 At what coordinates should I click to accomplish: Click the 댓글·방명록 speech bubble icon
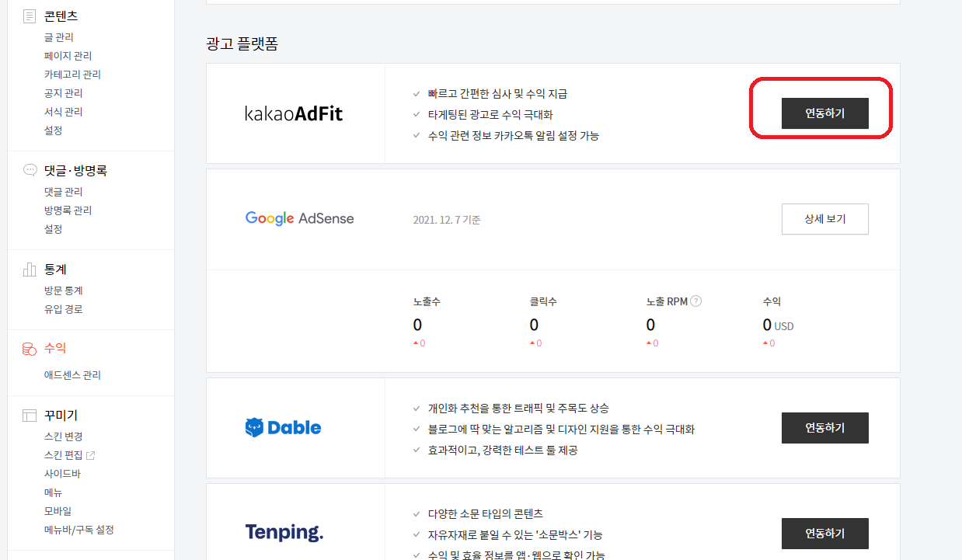[30, 170]
